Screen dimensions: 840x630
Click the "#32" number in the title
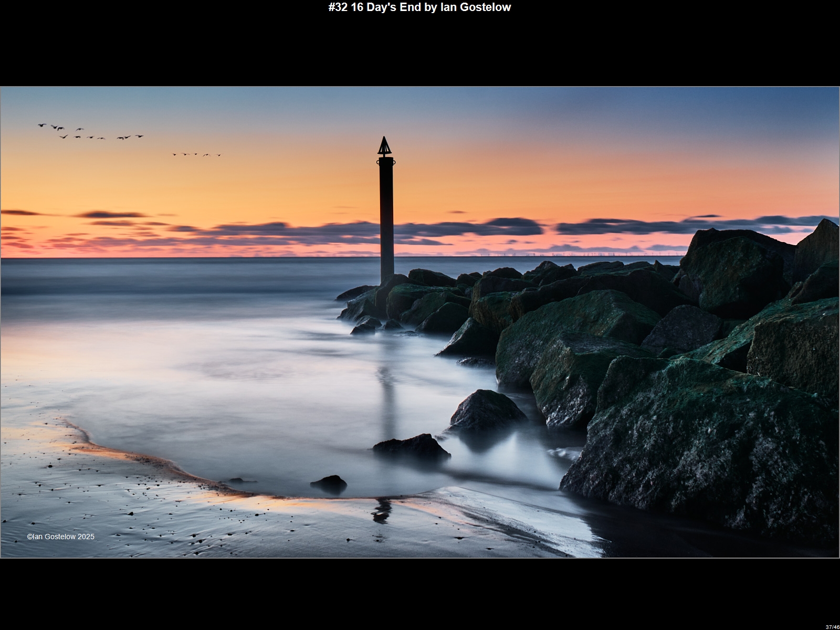pyautogui.click(x=338, y=7)
